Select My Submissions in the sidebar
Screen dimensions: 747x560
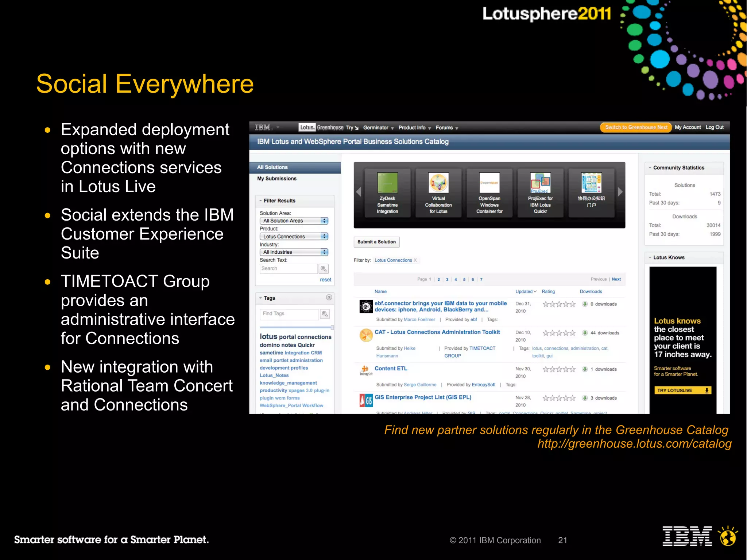(x=277, y=179)
